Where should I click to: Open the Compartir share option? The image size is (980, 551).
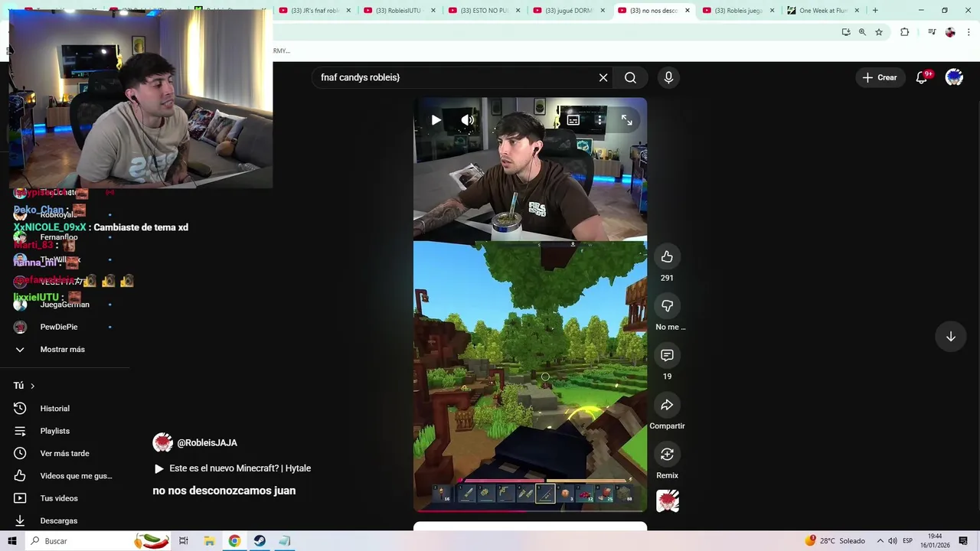tap(667, 405)
